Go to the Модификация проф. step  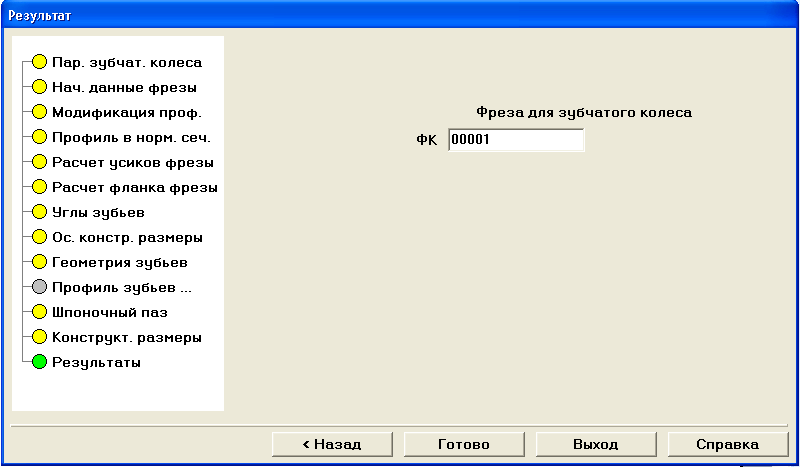[x=127, y=113]
